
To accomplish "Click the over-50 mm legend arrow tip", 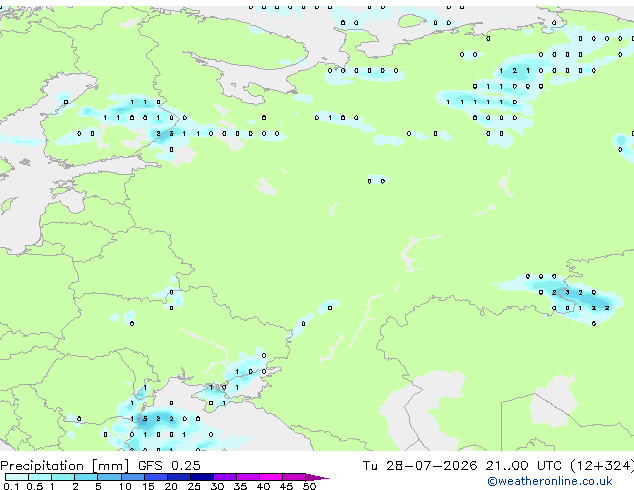I will click(x=317, y=477).
